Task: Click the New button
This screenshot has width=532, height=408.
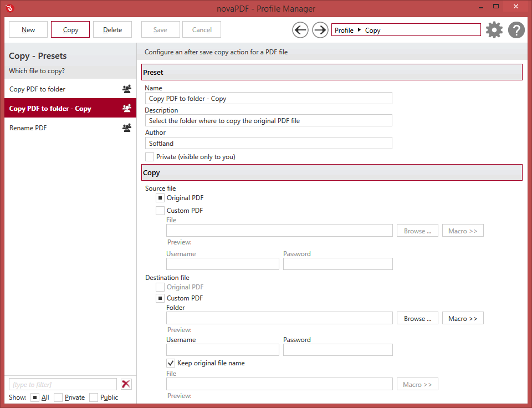Action: point(28,29)
